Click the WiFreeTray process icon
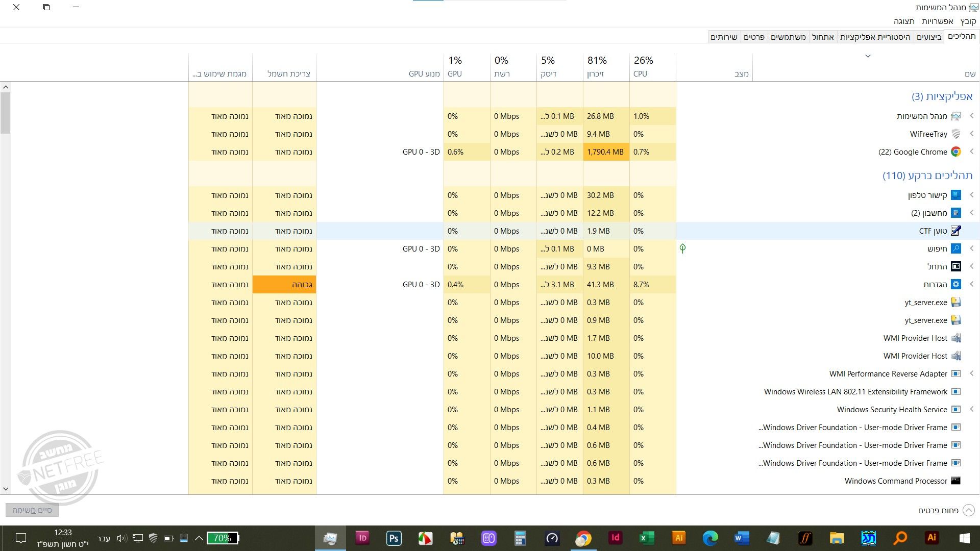980x551 pixels. pos(956,134)
